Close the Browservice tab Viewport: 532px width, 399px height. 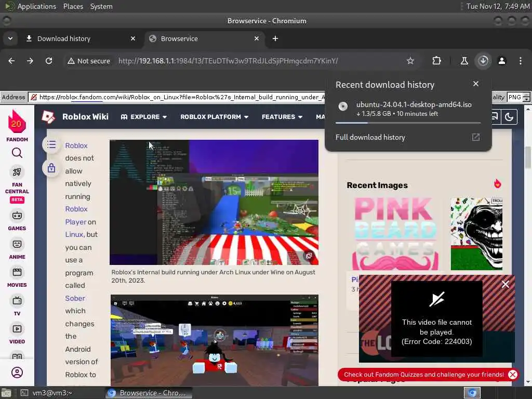[257, 38]
